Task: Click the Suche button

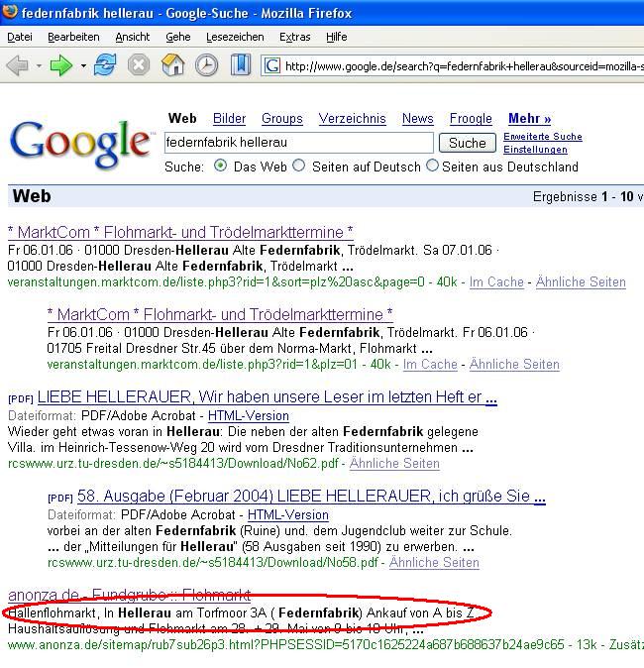Action: [x=468, y=143]
